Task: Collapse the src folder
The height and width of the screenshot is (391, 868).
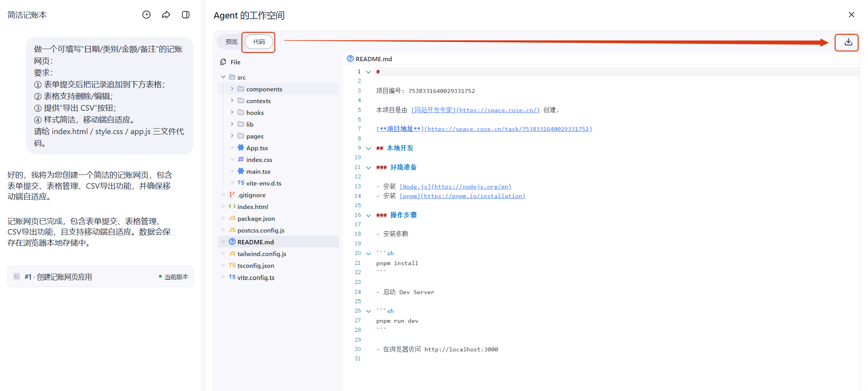Action: [223, 77]
